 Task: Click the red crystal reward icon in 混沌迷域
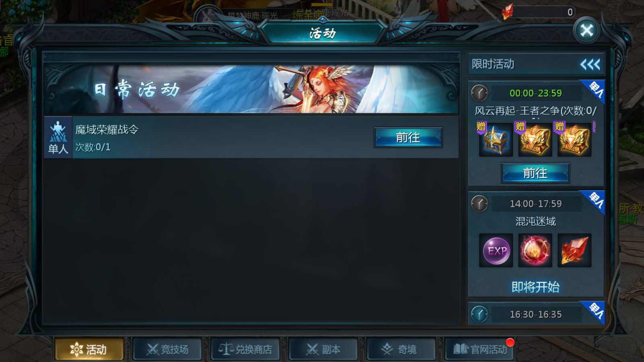(574, 251)
